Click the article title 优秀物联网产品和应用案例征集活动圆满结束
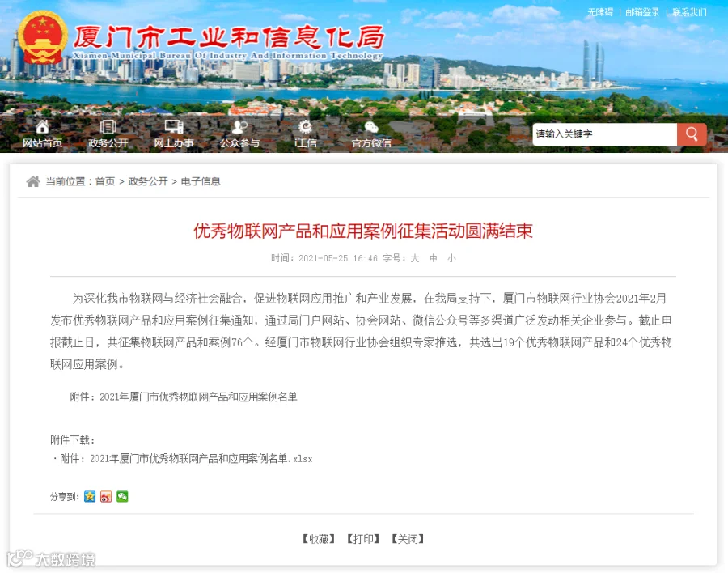The image size is (728, 573). tap(363, 231)
